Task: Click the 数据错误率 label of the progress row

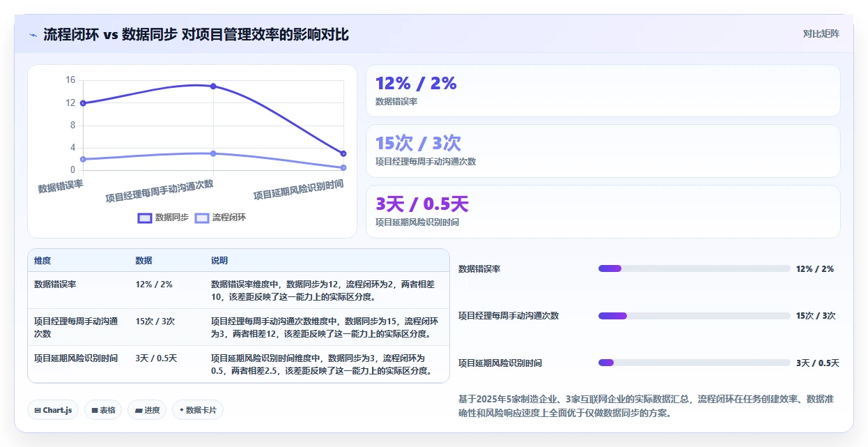Action: [x=479, y=269]
